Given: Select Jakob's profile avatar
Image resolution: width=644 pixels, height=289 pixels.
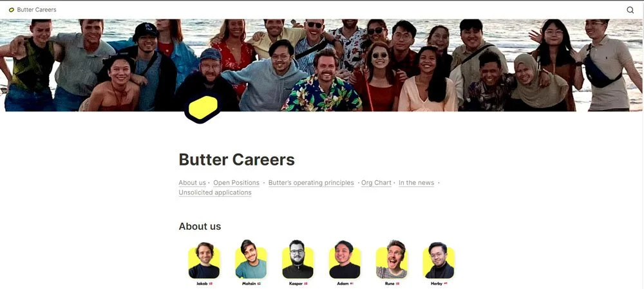Looking at the screenshot, I should 204,260.
